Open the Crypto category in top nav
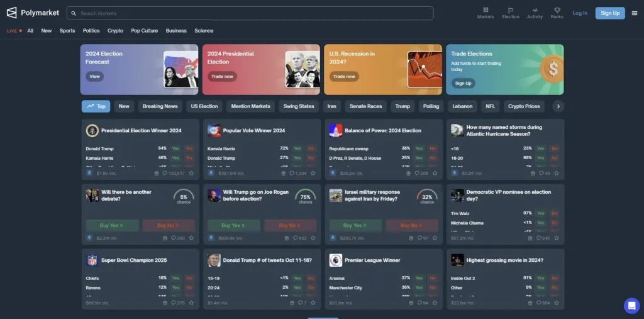This screenshot has height=319, width=644. coord(116,30)
